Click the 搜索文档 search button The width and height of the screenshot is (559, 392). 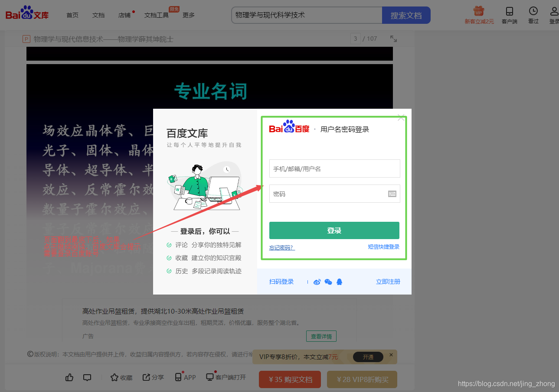[406, 15]
